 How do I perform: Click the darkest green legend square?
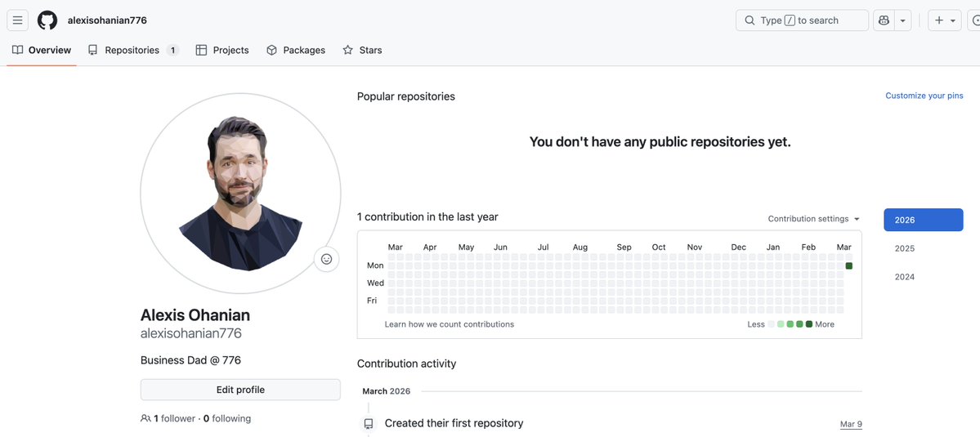pyautogui.click(x=809, y=324)
